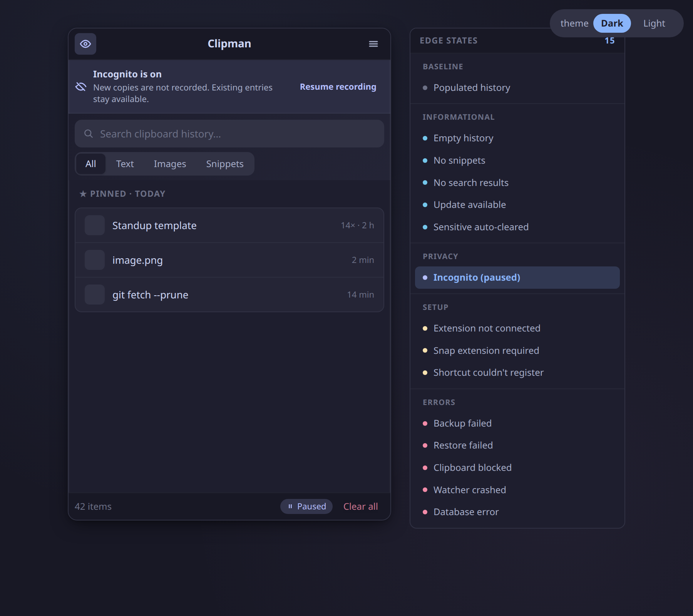Select Populated history state
The height and width of the screenshot is (616, 693).
517,88
